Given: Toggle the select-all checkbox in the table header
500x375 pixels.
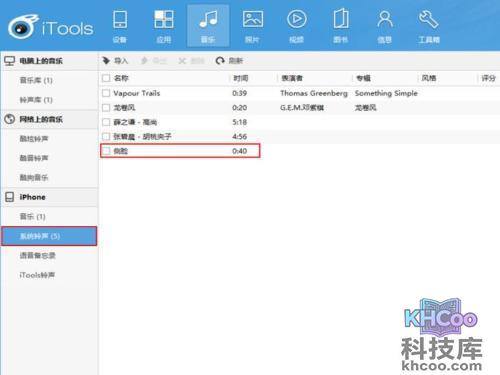Looking at the screenshot, I should (x=106, y=78).
